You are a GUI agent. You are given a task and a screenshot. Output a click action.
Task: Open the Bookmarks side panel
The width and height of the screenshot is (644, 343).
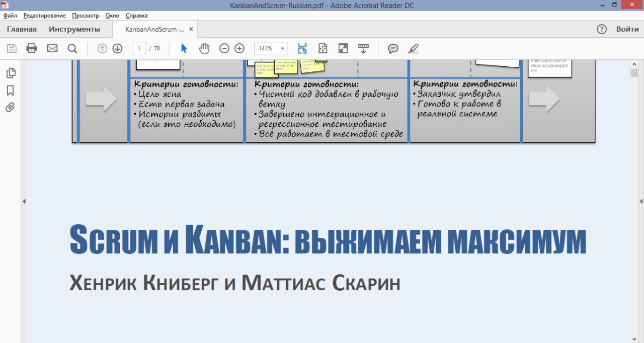[x=11, y=91]
